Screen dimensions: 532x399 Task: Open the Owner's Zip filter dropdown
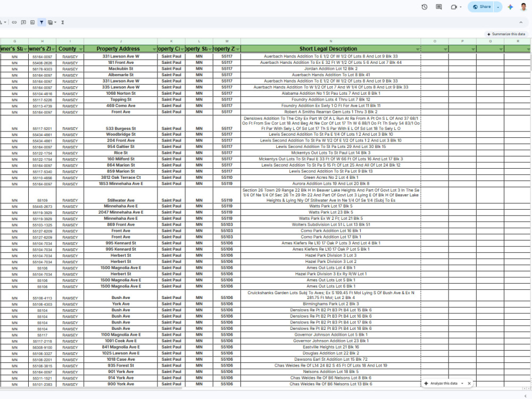[53, 49]
